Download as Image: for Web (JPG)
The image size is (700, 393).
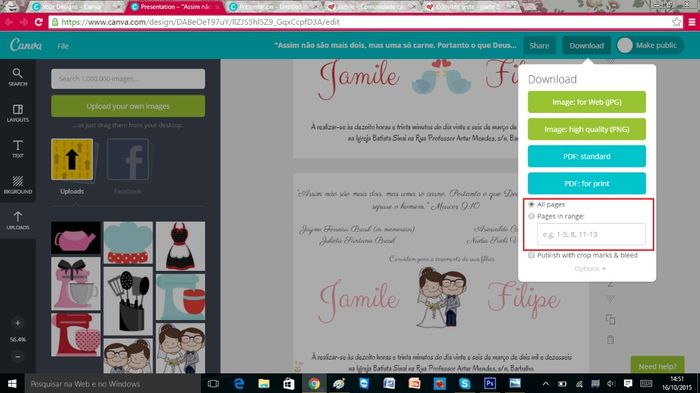click(587, 102)
